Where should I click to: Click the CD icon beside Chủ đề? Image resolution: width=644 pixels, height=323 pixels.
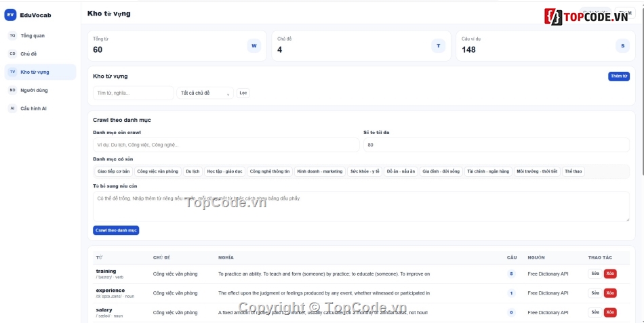tap(12, 53)
